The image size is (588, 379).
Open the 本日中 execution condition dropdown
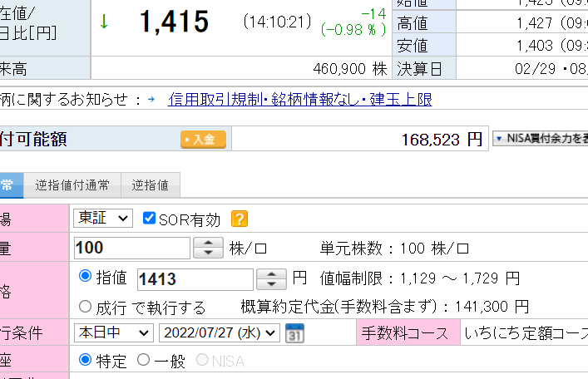(113, 333)
